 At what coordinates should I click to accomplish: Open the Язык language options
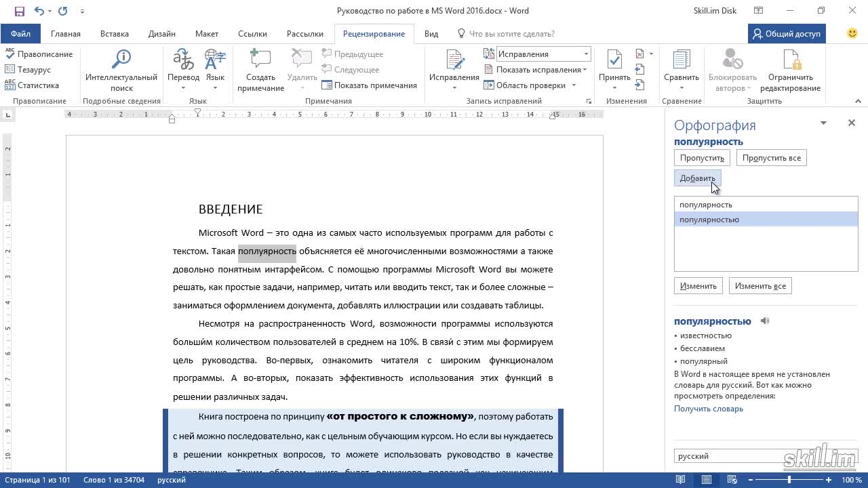pyautogui.click(x=215, y=70)
